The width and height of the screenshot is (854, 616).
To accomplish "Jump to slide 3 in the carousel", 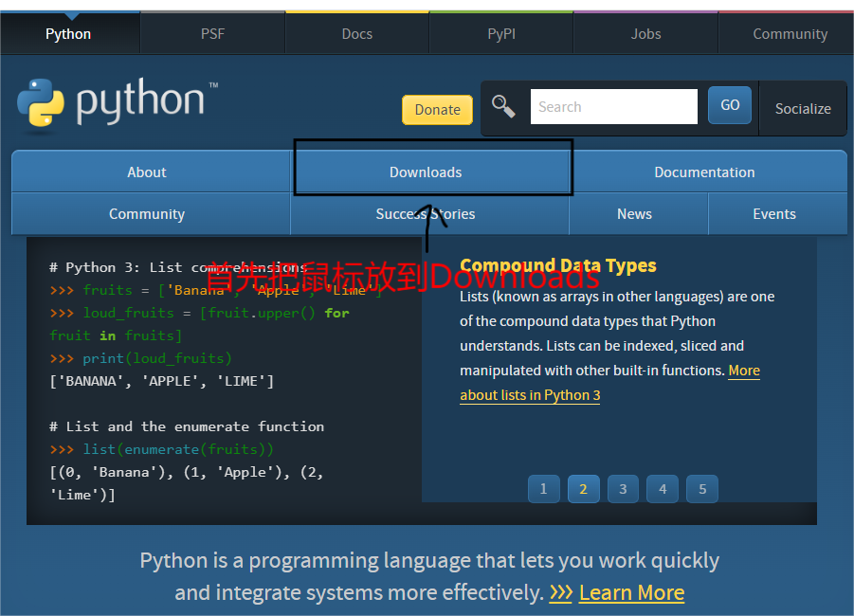I will 623,489.
